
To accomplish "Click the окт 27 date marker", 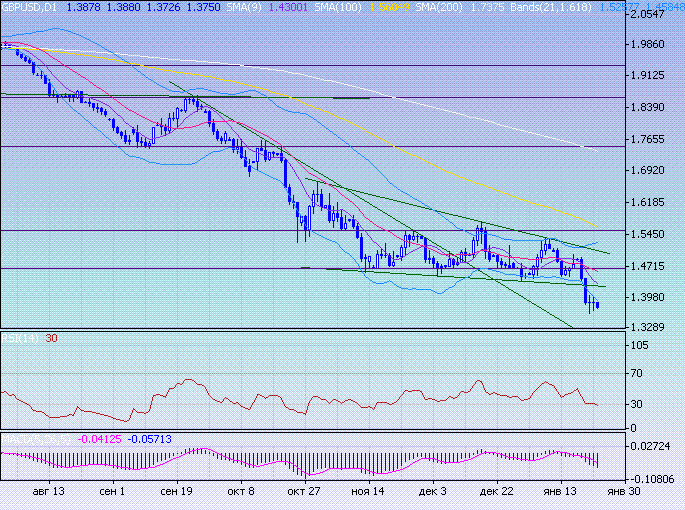I will click(x=303, y=492).
